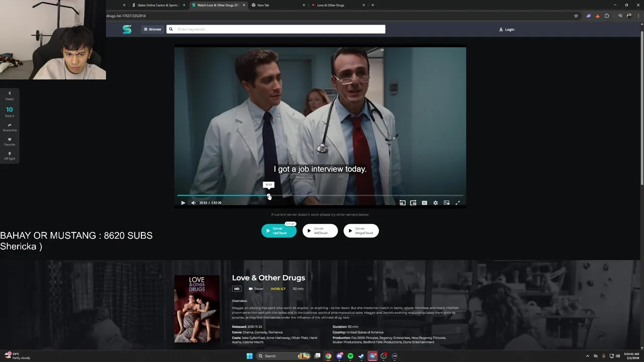Click the Rate it score

click(9, 110)
